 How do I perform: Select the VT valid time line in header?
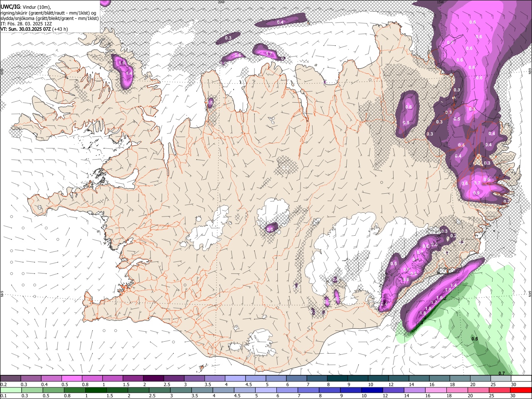click(x=34, y=29)
